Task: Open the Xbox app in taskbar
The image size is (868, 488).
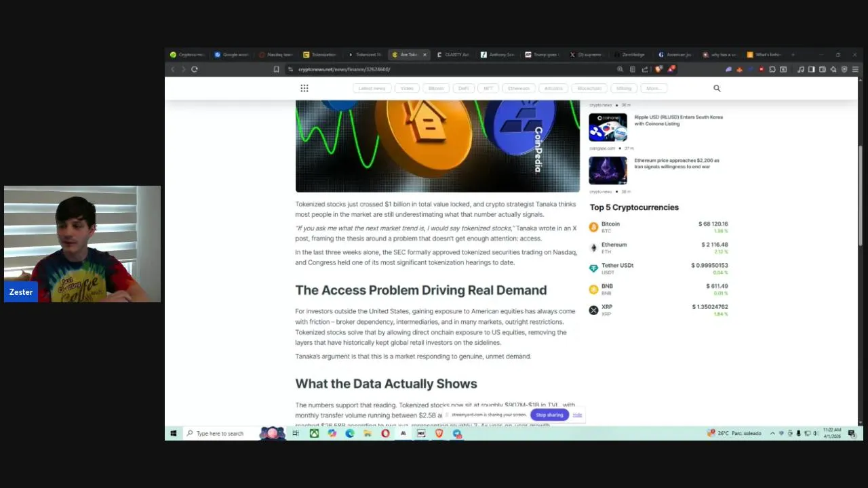Action: tap(314, 433)
